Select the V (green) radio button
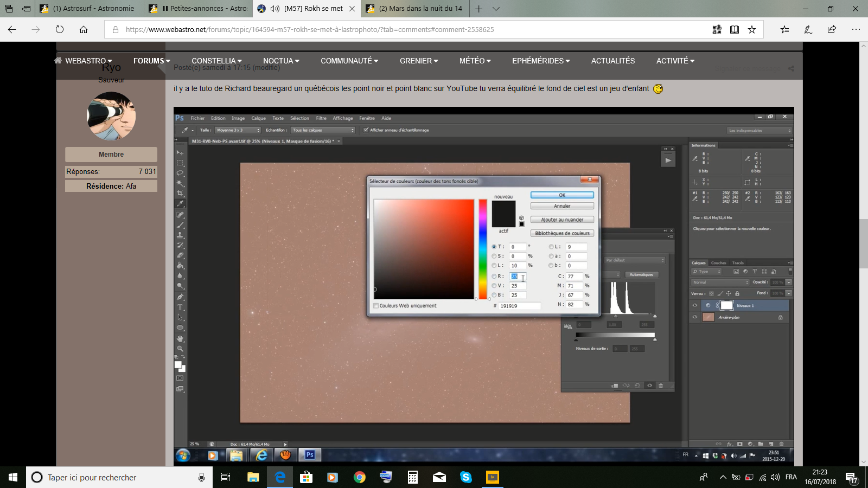The height and width of the screenshot is (488, 868). point(494,286)
